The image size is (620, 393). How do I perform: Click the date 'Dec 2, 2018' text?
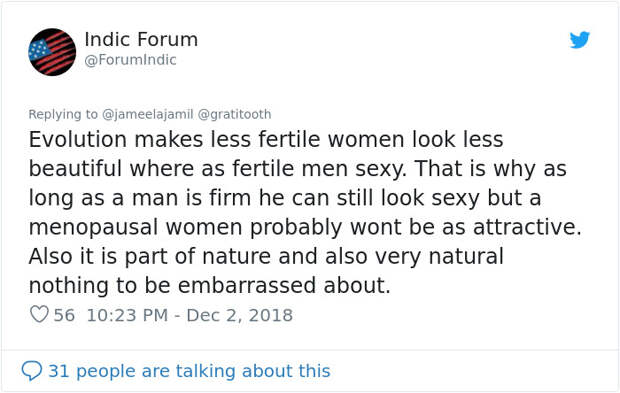coord(240,315)
